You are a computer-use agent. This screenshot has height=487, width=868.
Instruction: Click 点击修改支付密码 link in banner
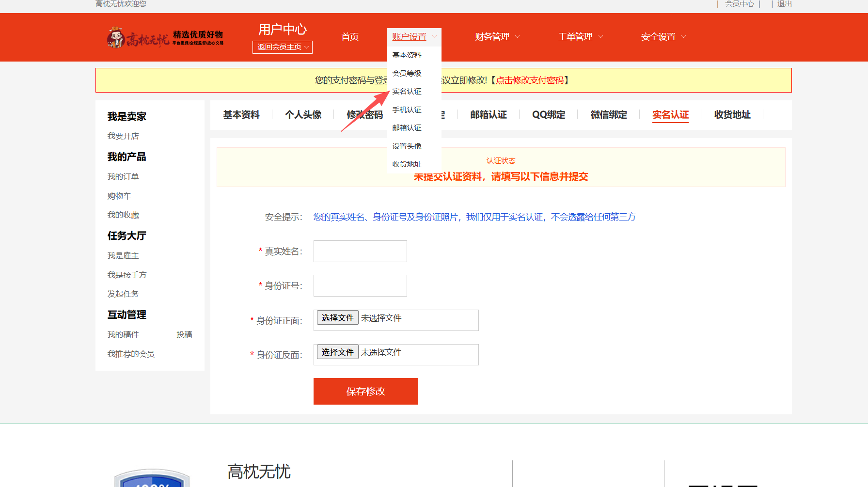click(533, 80)
